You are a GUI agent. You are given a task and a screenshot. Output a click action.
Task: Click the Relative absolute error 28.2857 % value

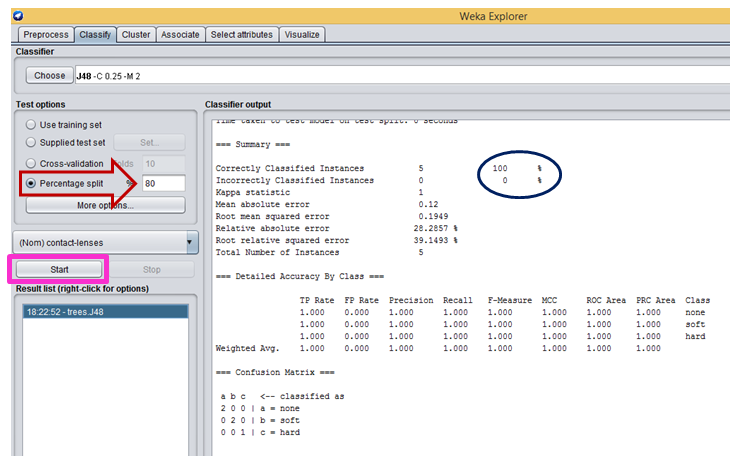(435, 228)
